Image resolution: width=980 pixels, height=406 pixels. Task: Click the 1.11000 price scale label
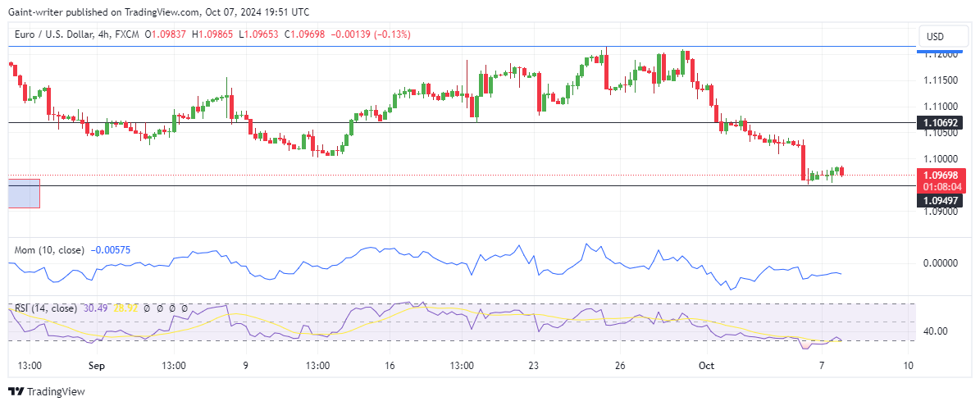[939, 106]
